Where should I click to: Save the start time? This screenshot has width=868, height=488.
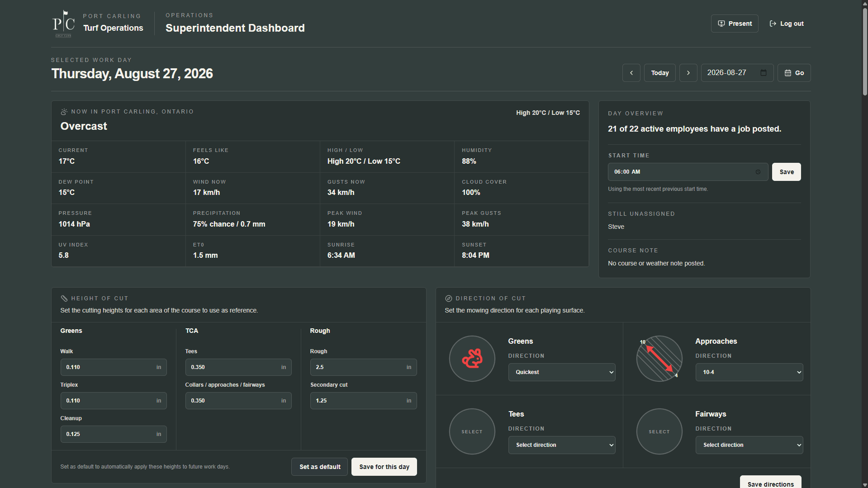click(x=787, y=172)
